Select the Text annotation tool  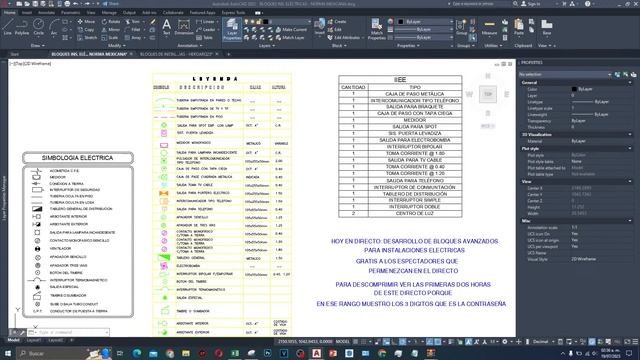(167, 27)
